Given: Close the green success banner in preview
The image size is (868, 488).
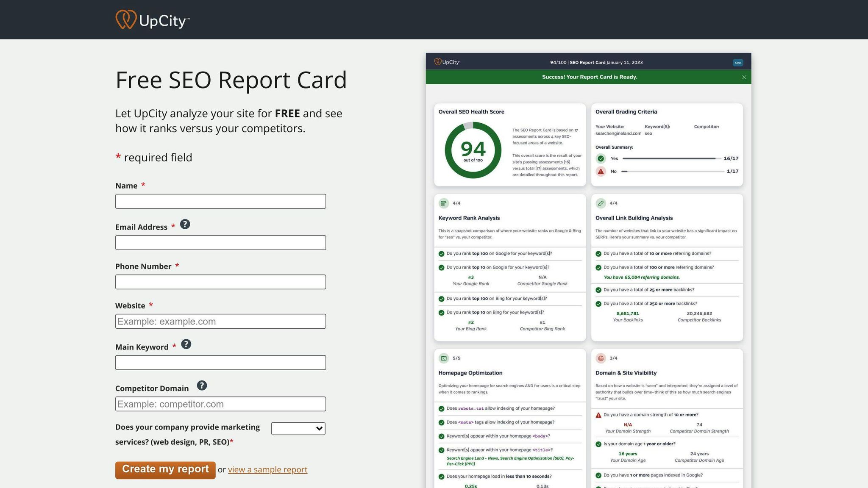Looking at the screenshot, I should [x=744, y=77].
